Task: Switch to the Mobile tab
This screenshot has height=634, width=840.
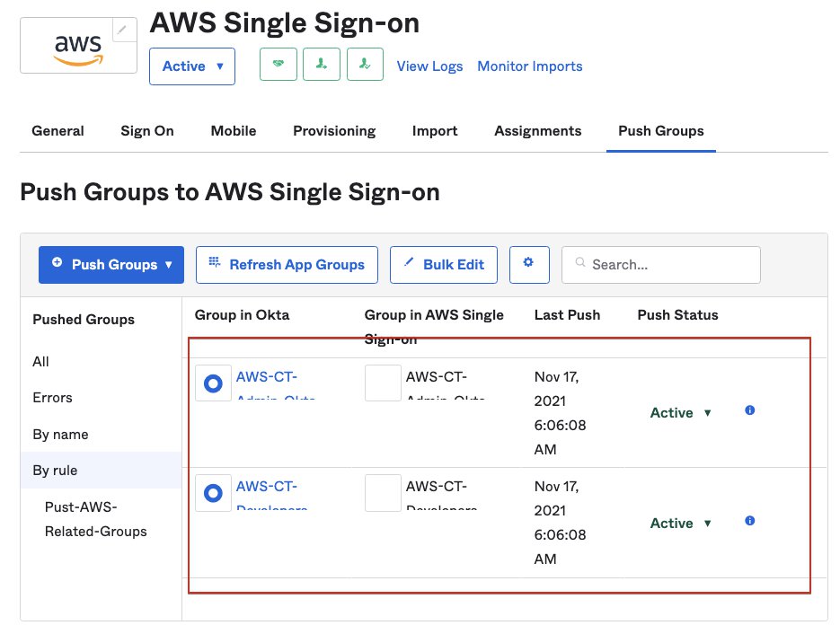Action: click(x=234, y=131)
